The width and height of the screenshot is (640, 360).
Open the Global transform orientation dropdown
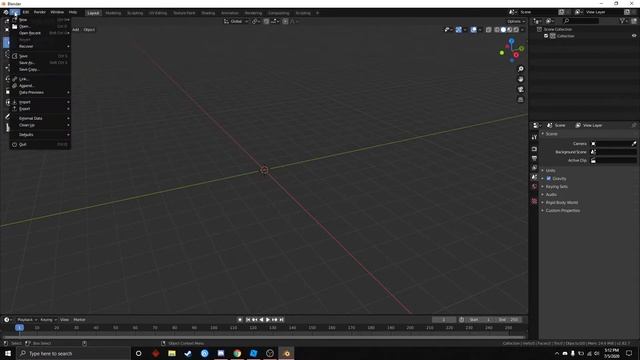236,21
